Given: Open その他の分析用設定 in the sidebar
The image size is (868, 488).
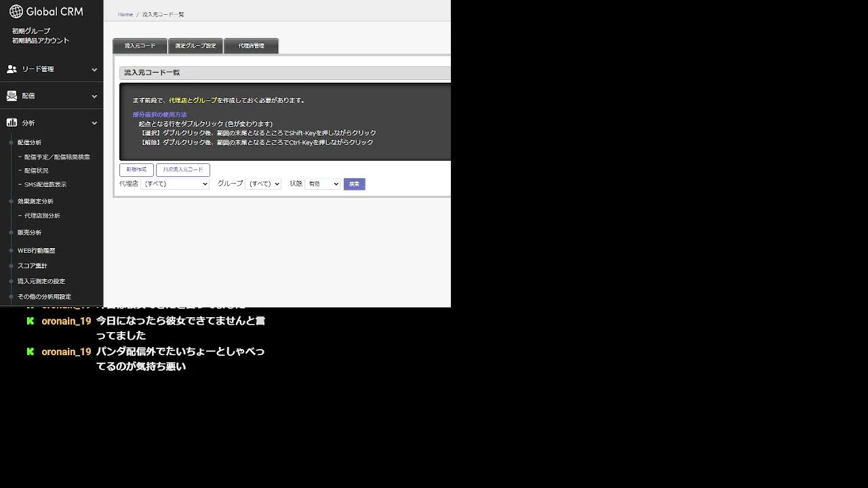Looking at the screenshot, I should click(44, 297).
